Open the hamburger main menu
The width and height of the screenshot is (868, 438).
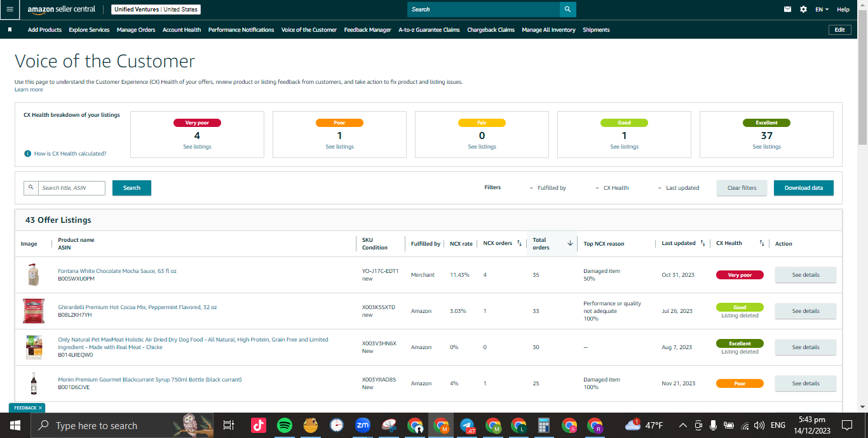coord(10,10)
